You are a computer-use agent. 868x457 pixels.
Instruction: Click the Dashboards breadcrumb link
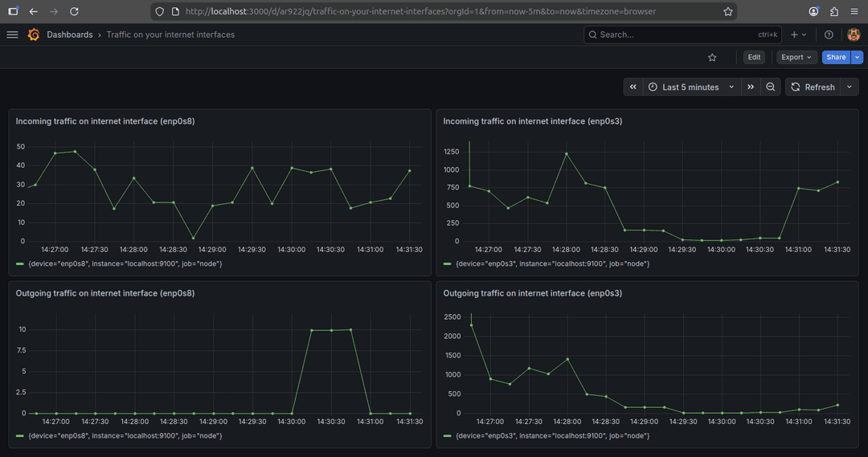click(x=70, y=35)
